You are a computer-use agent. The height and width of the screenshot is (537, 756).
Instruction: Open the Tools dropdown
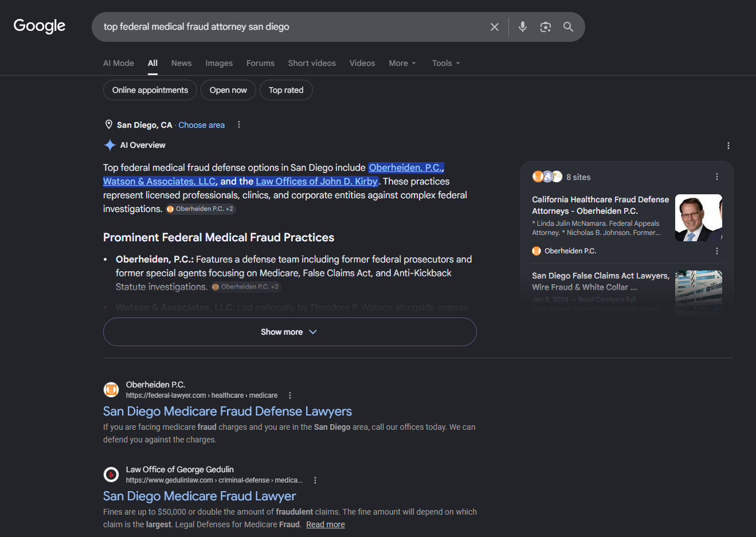tap(446, 63)
